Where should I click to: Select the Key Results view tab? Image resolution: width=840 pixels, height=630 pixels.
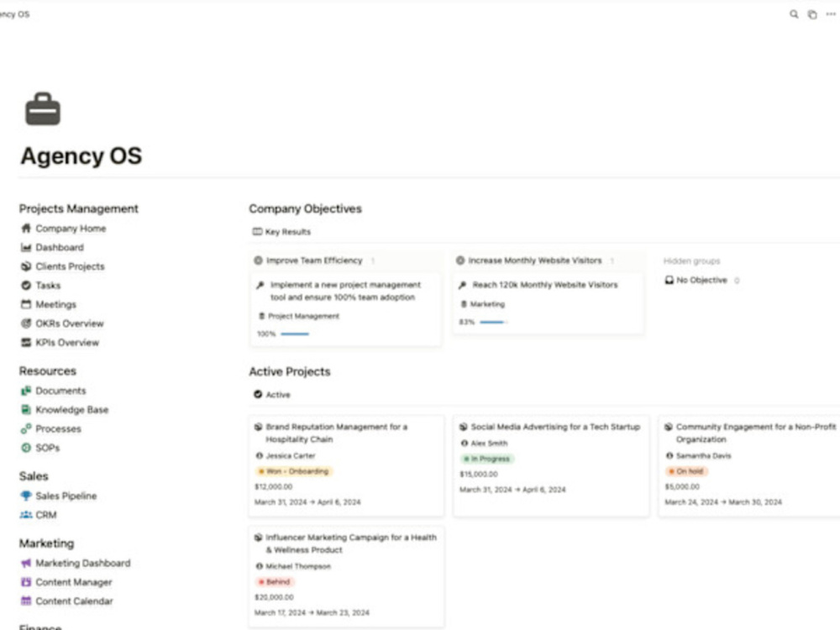pyautogui.click(x=281, y=232)
